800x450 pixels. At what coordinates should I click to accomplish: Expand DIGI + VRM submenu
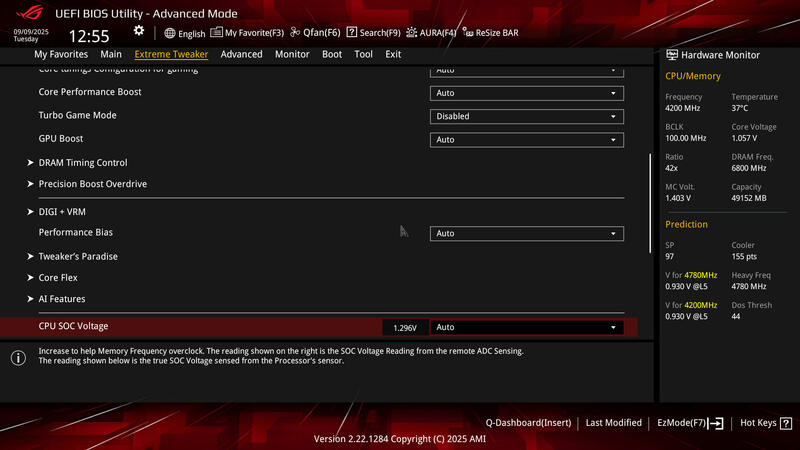tap(62, 212)
